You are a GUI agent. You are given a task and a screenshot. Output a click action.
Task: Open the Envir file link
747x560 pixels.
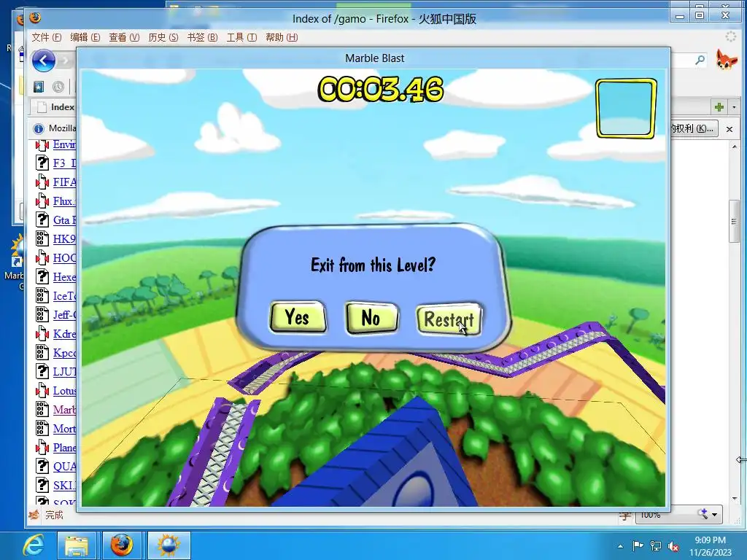(64, 144)
